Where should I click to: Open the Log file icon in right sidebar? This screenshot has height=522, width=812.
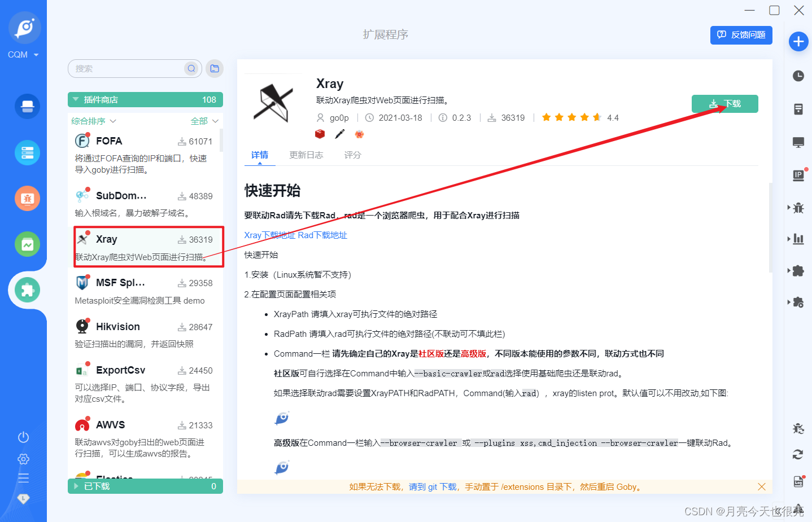[x=798, y=481]
